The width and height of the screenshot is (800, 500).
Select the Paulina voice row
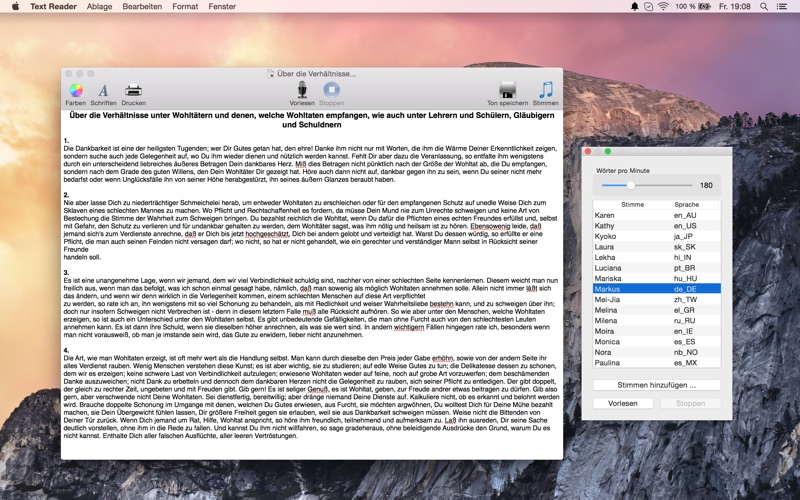(x=657, y=363)
